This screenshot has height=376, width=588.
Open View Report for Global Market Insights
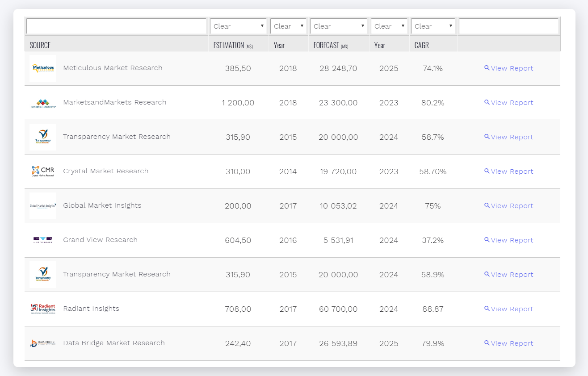click(509, 206)
